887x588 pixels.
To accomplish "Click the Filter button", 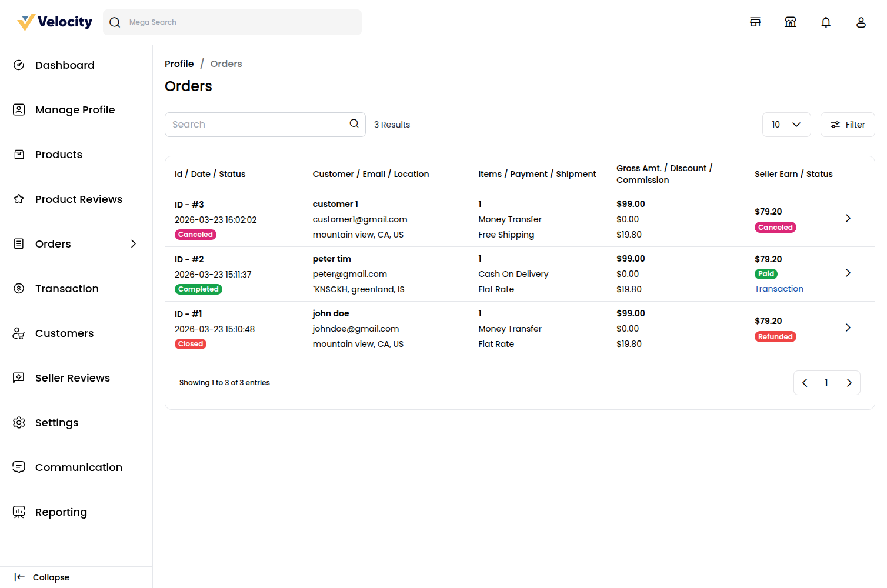I will (x=848, y=124).
